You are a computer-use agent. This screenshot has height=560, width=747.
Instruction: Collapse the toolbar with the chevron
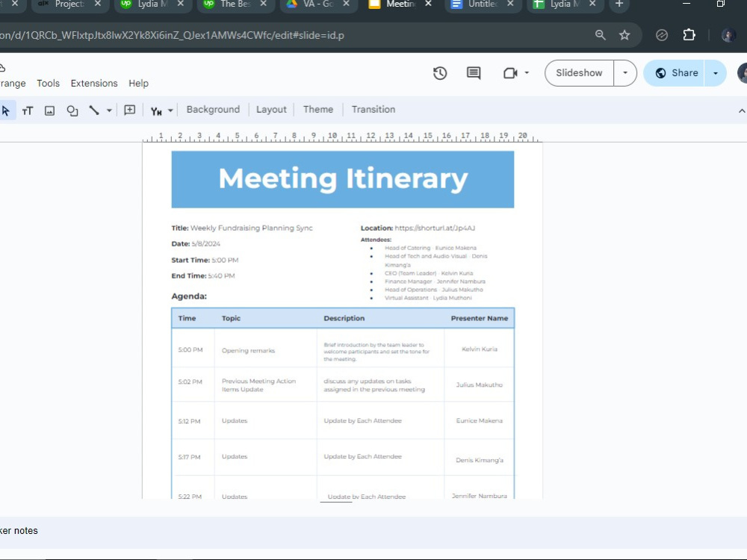coord(741,111)
